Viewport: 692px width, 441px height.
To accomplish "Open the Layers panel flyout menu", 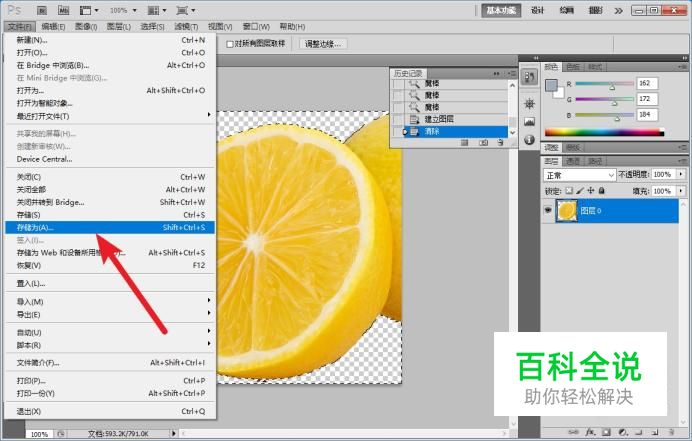I will tap(683, 162).
